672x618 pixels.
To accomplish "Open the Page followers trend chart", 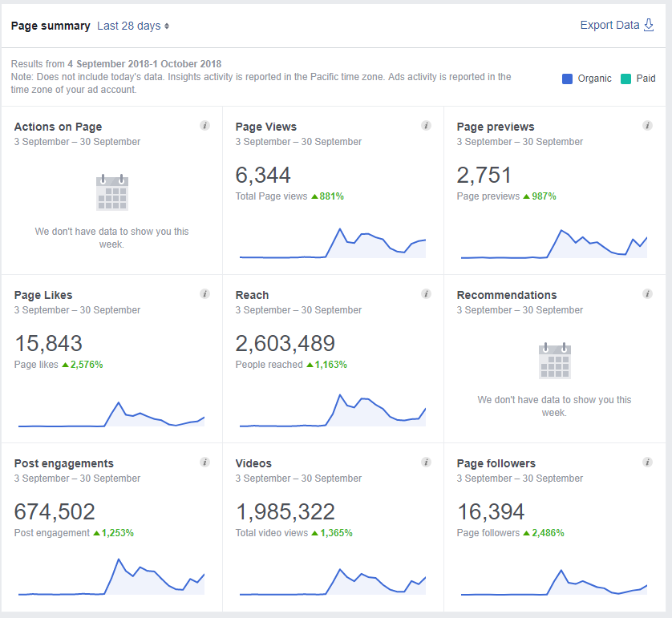I will coord(553,583).
